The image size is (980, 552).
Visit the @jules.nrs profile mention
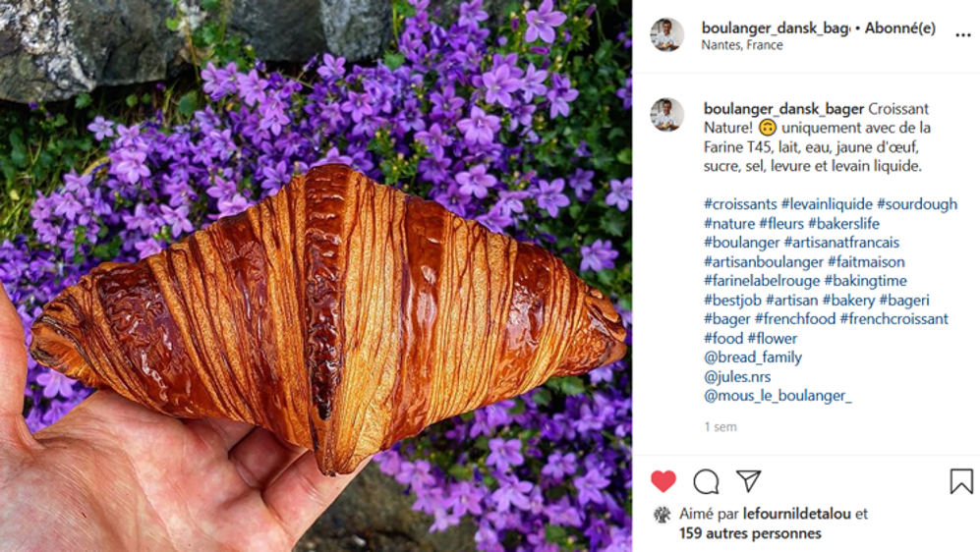click(x=737, y=376)
